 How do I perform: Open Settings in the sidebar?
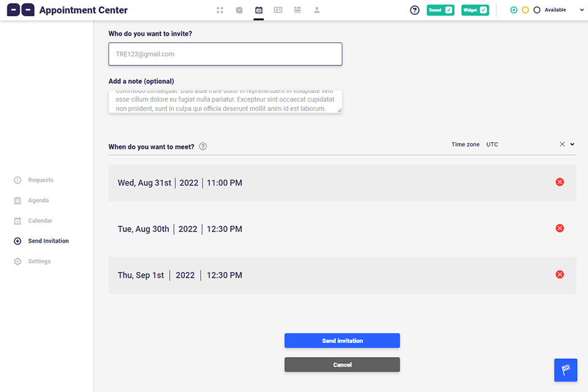(39, 261)
